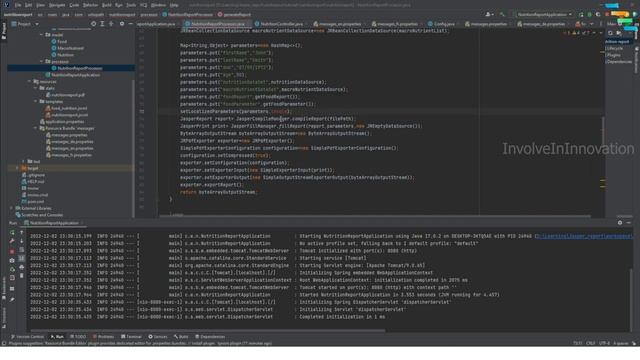Click the Build project hammer icon

pyautogui.click(x=502, y=15)
